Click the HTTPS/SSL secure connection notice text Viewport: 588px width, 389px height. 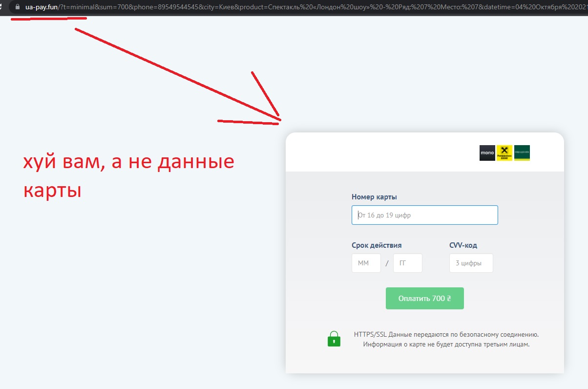(446, 335)
